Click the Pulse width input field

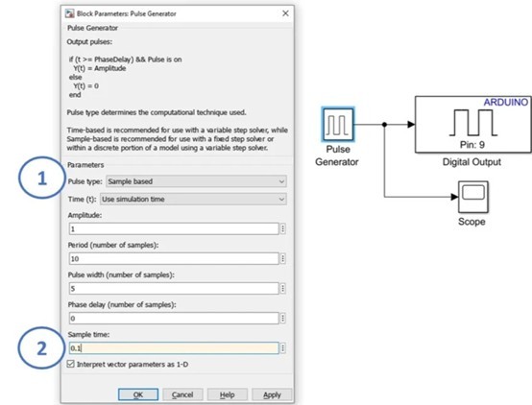click(x=174, y=289)
